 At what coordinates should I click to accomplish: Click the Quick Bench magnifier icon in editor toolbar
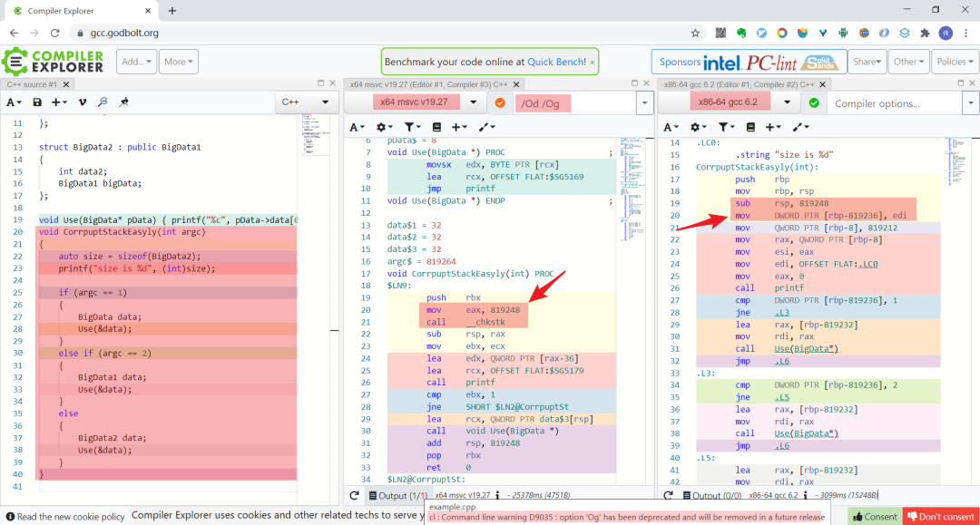click(x=103, y=102)
